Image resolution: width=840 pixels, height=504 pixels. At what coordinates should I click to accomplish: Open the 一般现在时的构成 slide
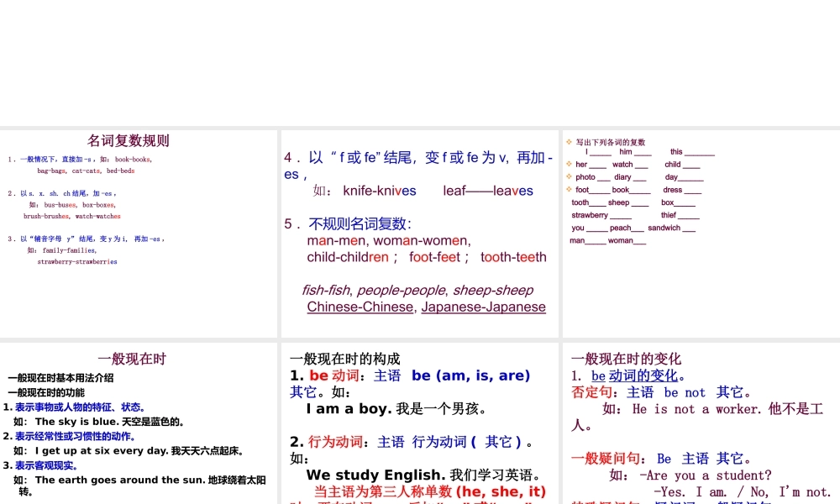[419, 423]
